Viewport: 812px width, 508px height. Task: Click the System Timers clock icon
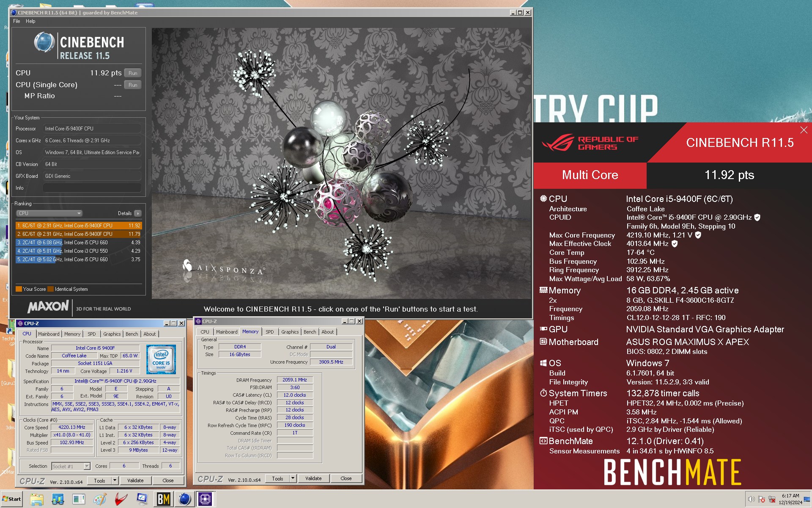pos(543,393)
